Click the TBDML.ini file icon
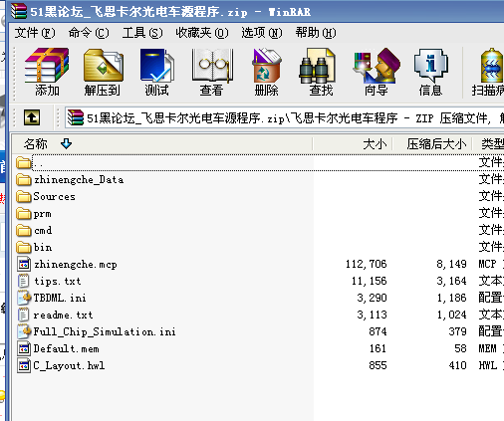This screenshot has height=421, width=504. 24,298
